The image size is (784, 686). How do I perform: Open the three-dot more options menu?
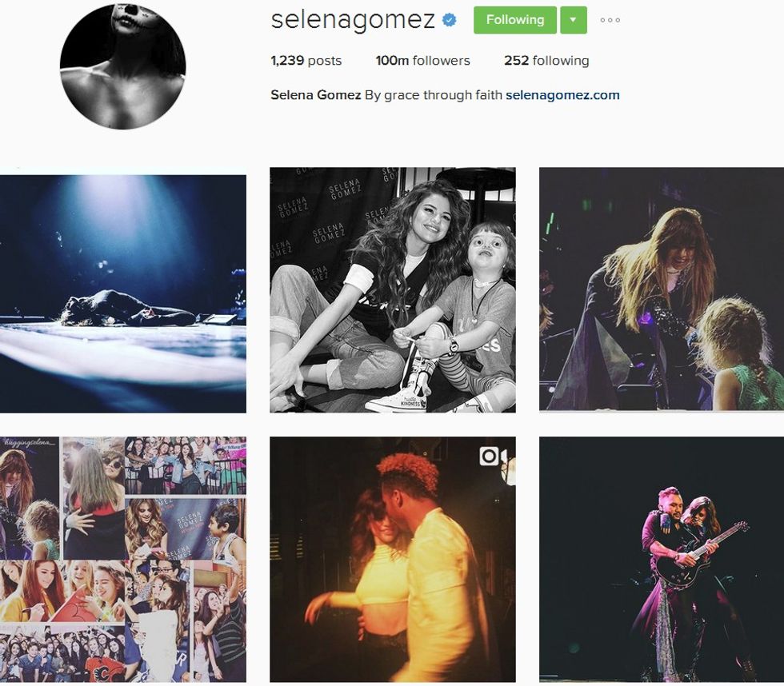[x=610, y=21]
